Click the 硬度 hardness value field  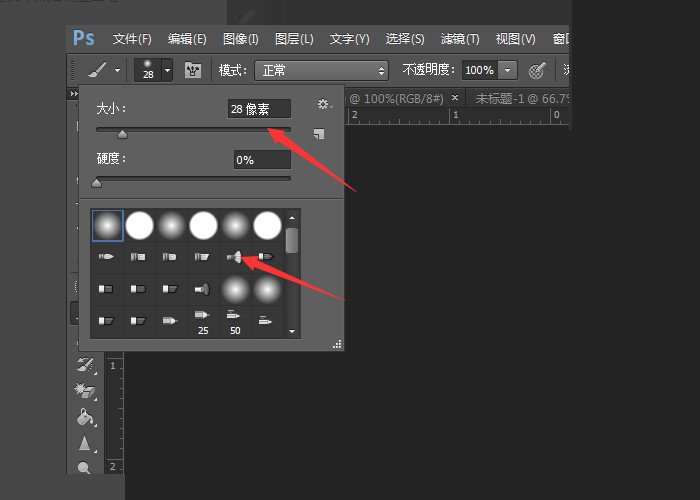click(261, 159)
